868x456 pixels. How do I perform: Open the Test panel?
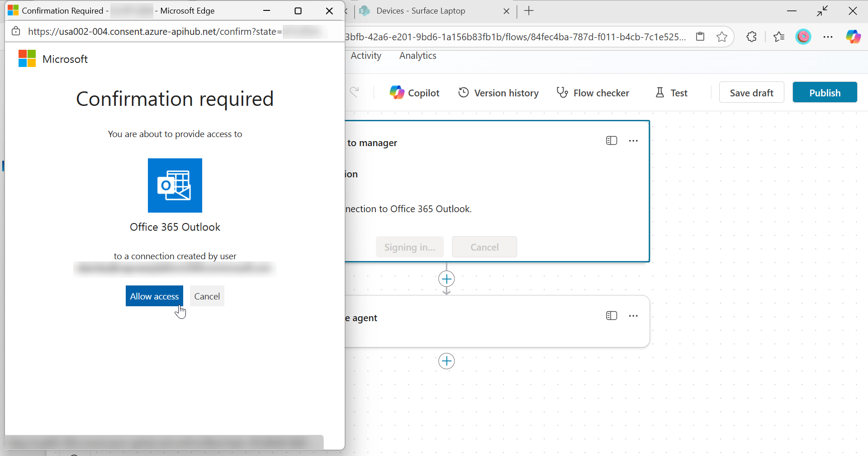pyautogui.click(x=671, y=92)
